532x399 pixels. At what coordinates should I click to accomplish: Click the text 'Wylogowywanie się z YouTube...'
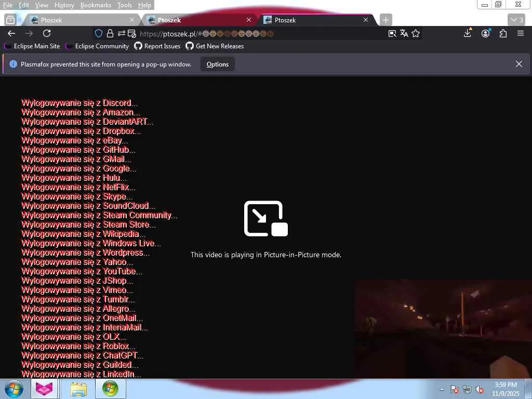[82, 271]
